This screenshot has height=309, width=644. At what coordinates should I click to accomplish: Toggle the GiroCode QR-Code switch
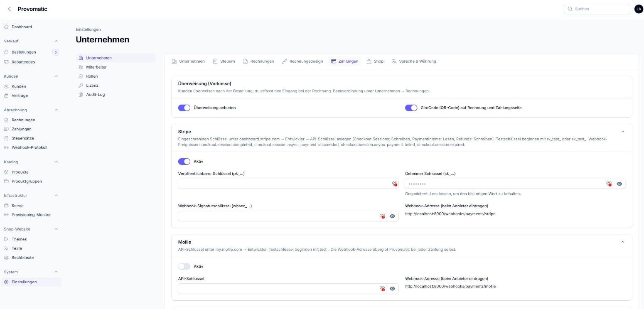pyautogui.click(x=411, y=108)
